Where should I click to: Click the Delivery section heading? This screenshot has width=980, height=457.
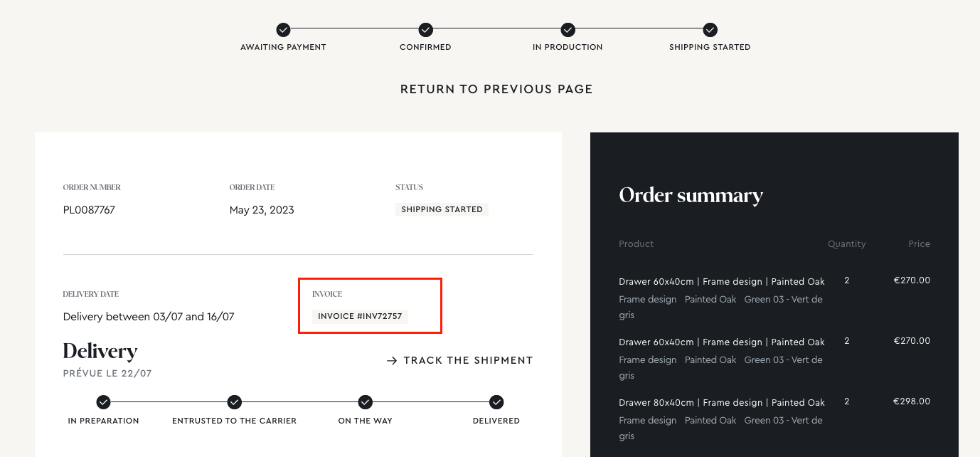tap(100, 351)
